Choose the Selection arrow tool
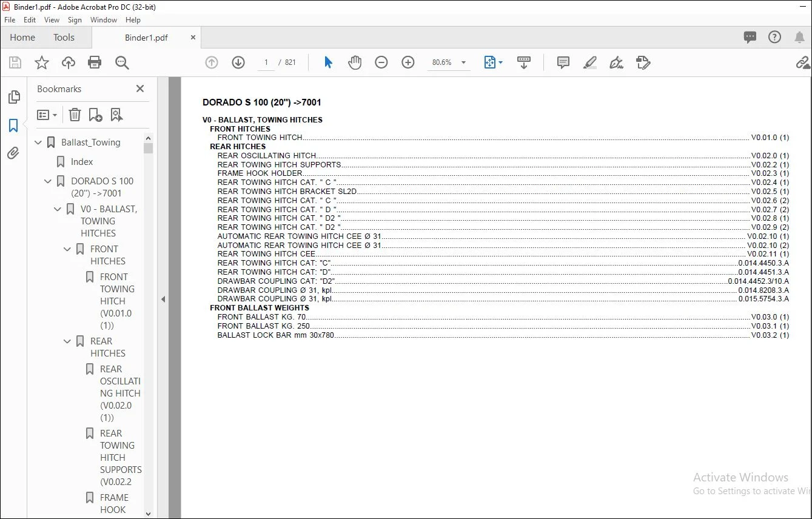 coord(328,62)
